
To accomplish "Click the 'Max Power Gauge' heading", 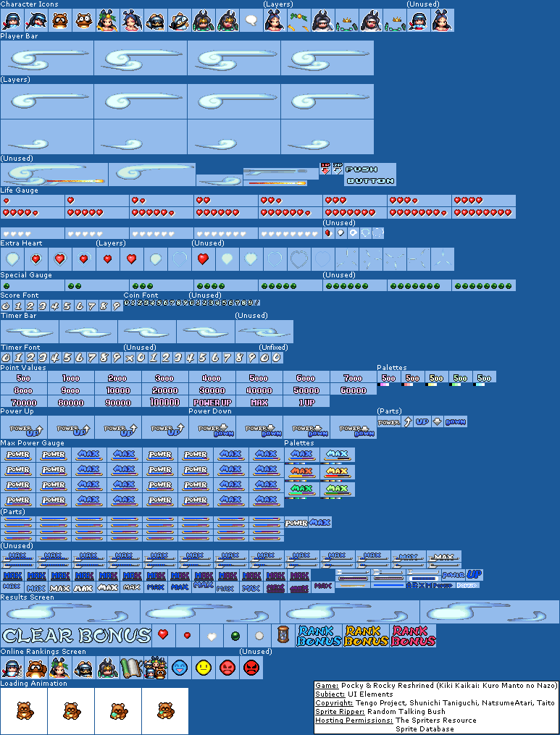I will point(33,442).
